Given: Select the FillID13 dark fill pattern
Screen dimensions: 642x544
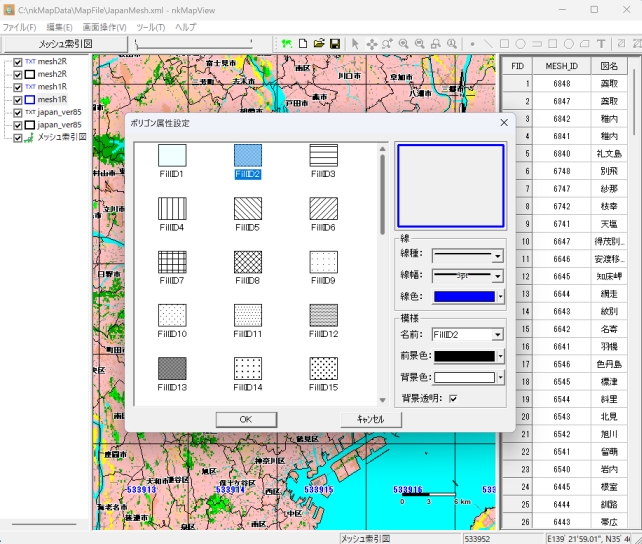Looking at the screenshot, I should (x=172, y=368).
